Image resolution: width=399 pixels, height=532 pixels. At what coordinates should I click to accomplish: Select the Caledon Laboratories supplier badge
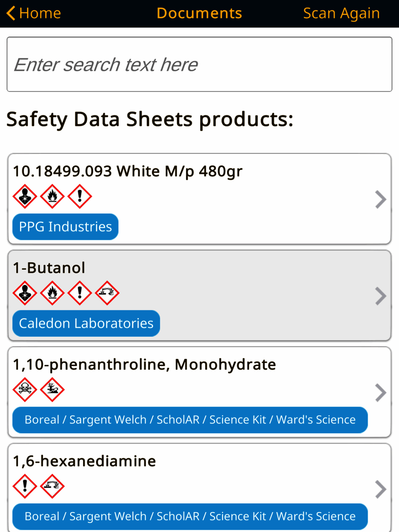point(86,323)
